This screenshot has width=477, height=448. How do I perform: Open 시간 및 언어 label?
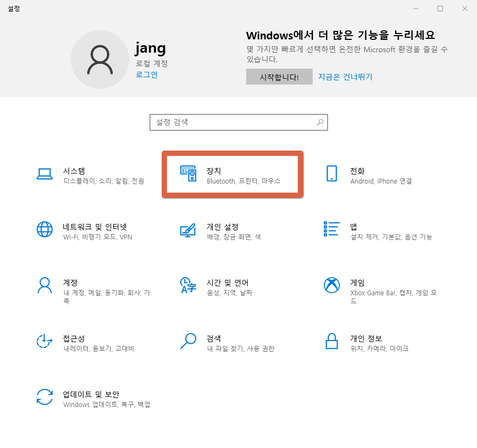(228, 283)
